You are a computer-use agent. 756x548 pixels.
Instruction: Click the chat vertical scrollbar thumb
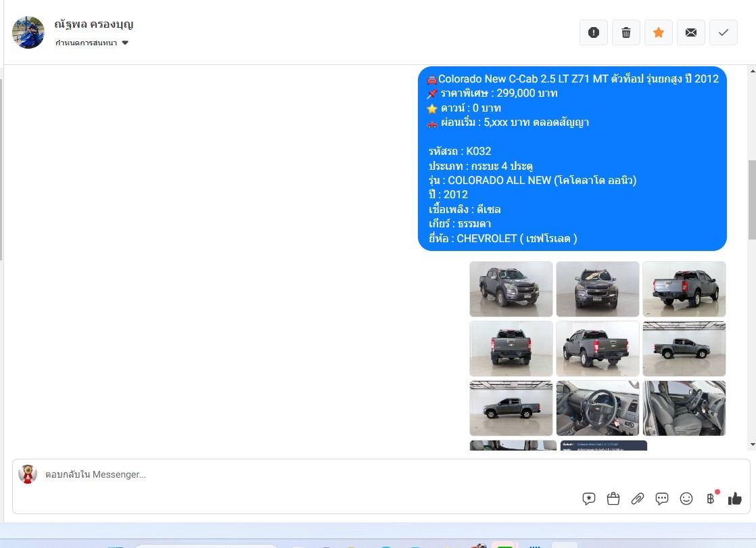752,200
